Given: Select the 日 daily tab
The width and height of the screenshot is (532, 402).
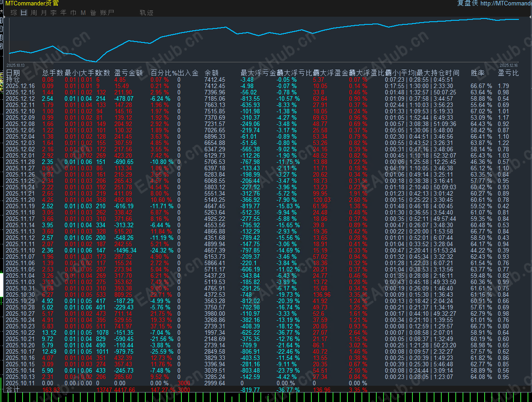Looking at the screenshot, I should coord(23,13).
